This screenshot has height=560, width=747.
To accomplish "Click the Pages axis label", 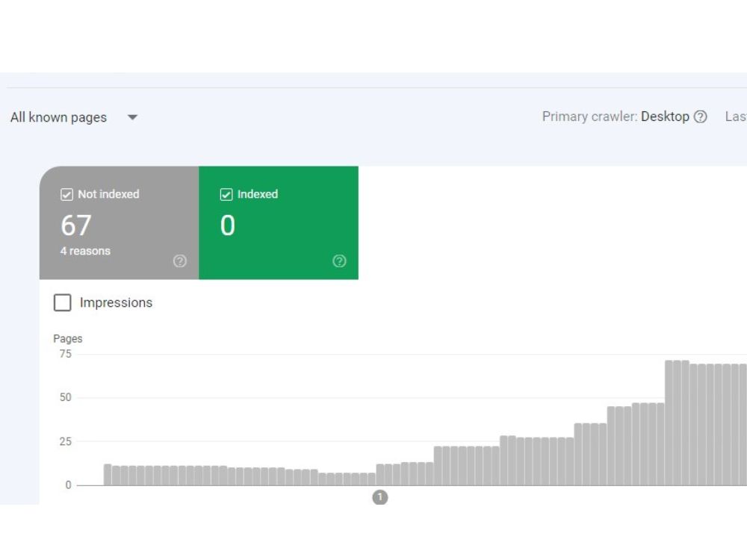I will click(x=68, y=338).
